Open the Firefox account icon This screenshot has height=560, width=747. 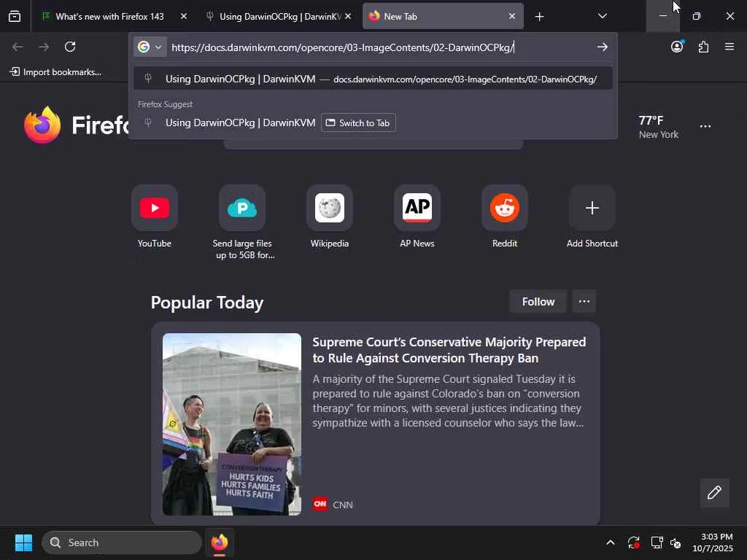[x=677, y=47]
